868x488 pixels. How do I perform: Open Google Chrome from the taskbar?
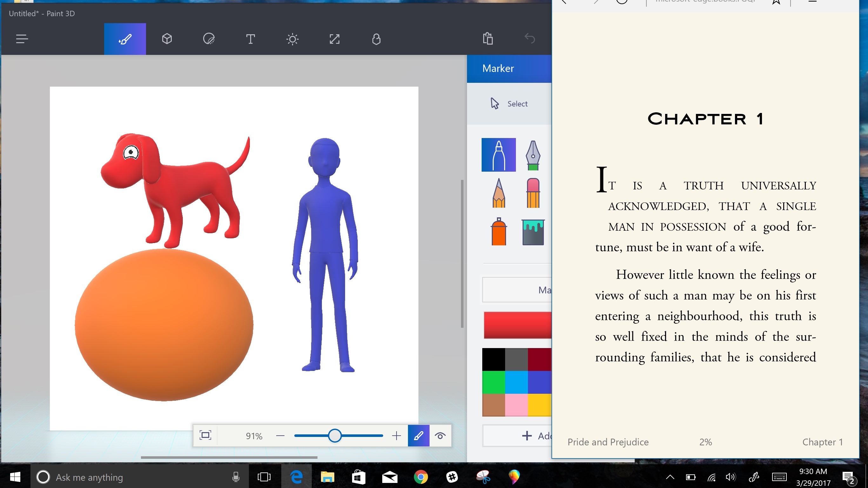click(421, 477)
